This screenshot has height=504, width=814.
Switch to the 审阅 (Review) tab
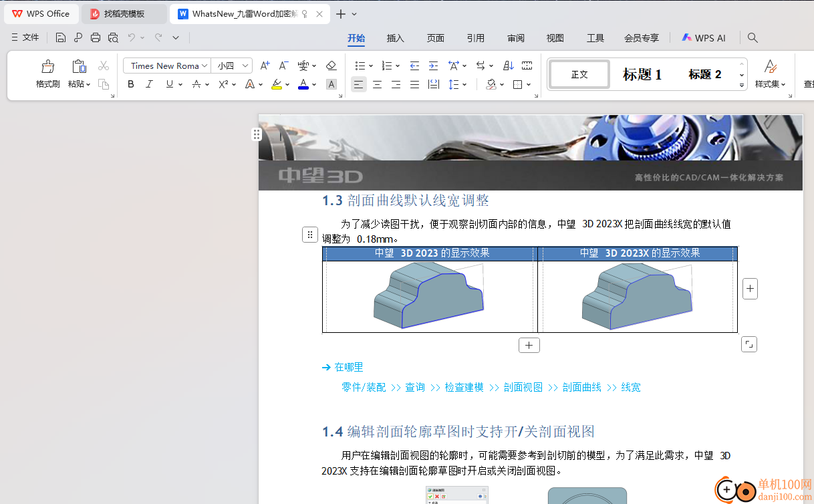coord(516,38)
